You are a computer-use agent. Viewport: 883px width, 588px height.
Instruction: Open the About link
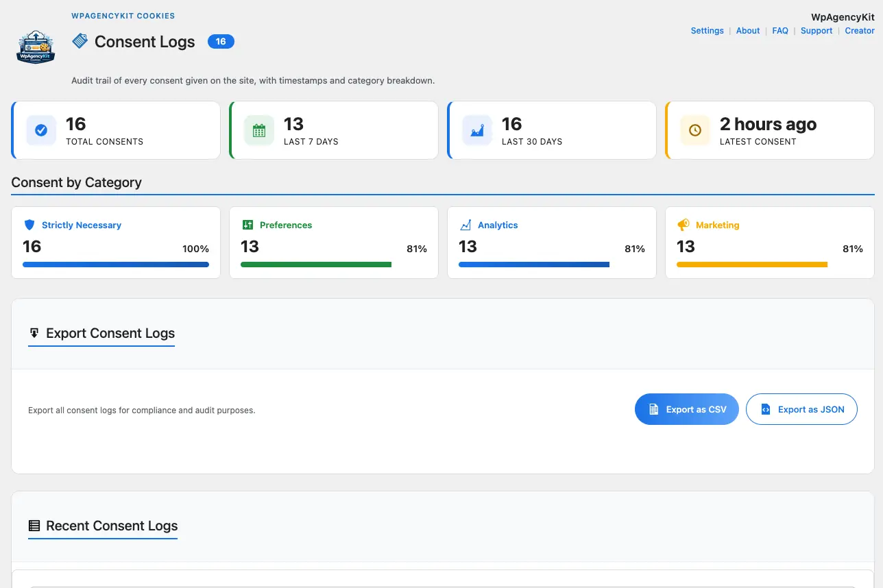748,31
